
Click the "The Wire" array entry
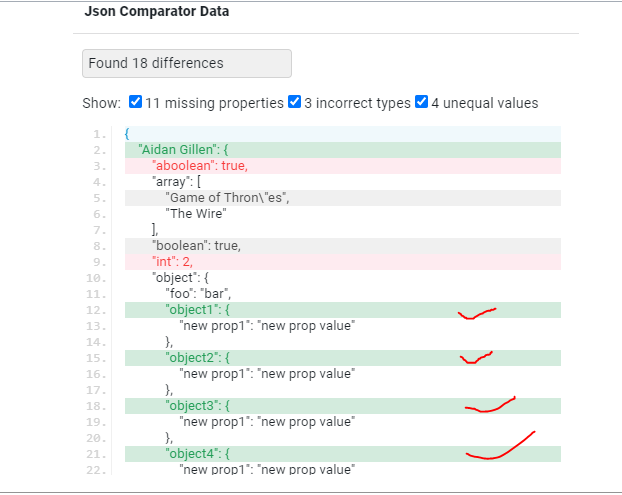[197, 213]
